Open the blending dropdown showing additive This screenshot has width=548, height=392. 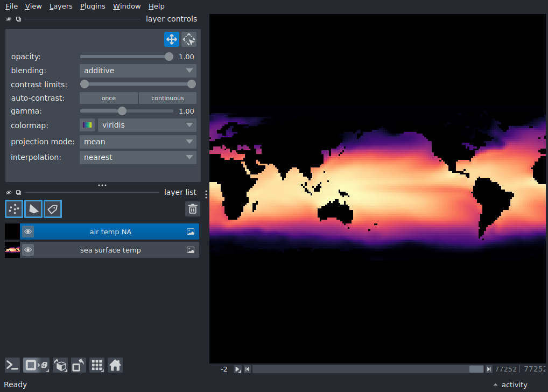(138, 71)
